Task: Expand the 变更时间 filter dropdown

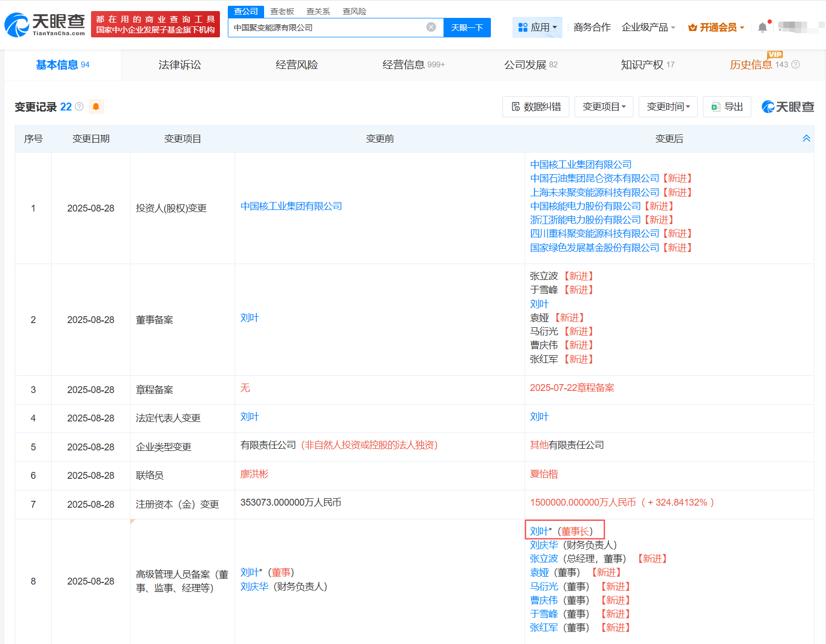Action: point(668,107)
